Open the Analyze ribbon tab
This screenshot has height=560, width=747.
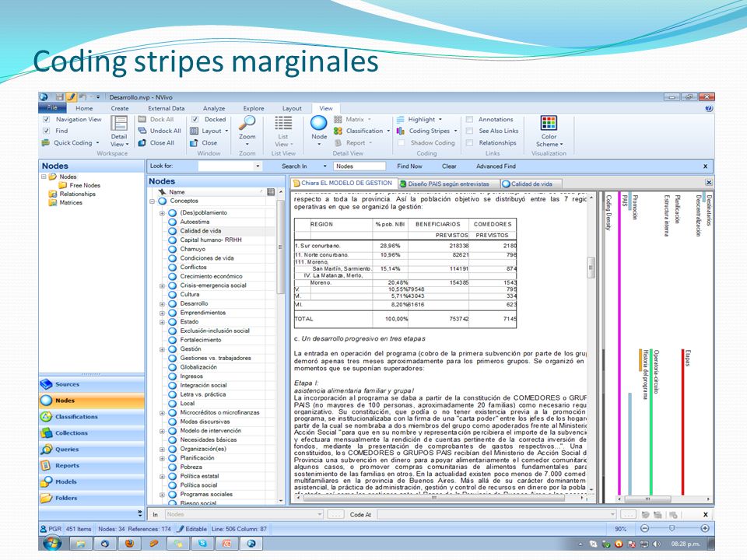point(214,108)
